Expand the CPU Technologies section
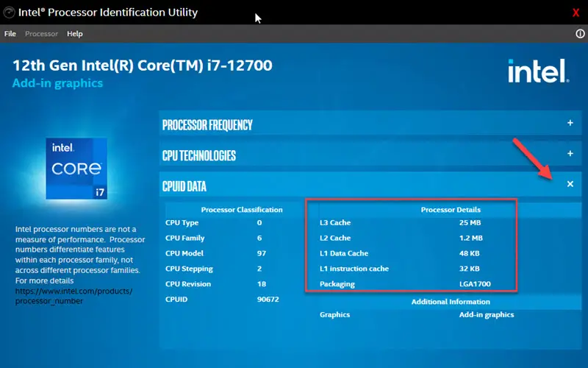The height and width of the screenshot is (368, 588). tap(570, 154)
